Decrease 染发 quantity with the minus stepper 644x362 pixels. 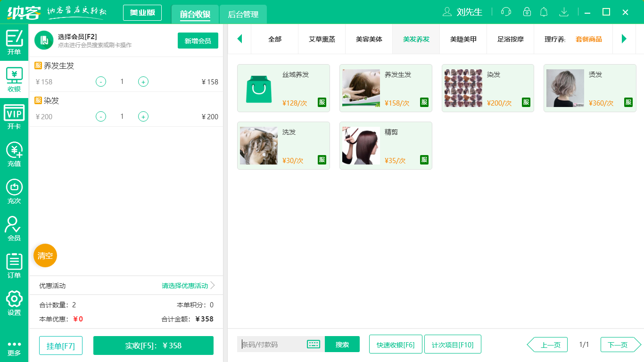[x=100, y=116]
